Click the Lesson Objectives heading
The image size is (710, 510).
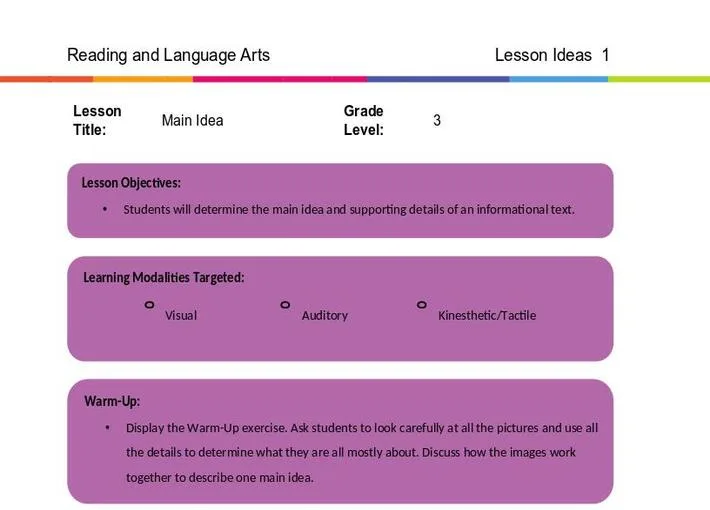(x=131, y=183)
